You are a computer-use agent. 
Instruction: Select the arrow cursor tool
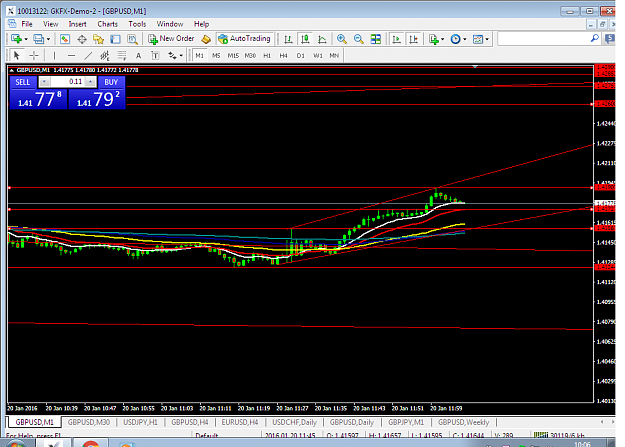[x=16, y=55]
